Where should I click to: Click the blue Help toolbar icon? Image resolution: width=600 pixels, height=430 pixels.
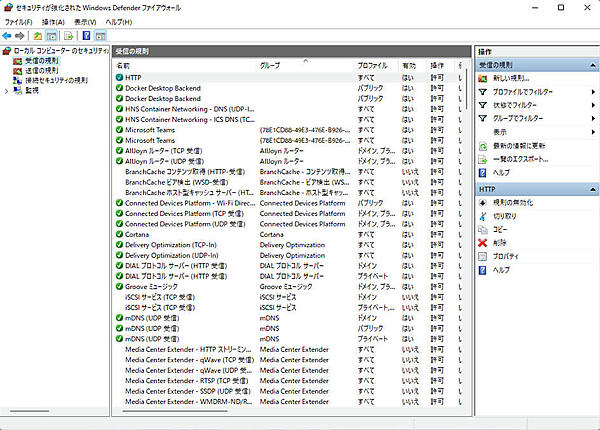point(86,35)
